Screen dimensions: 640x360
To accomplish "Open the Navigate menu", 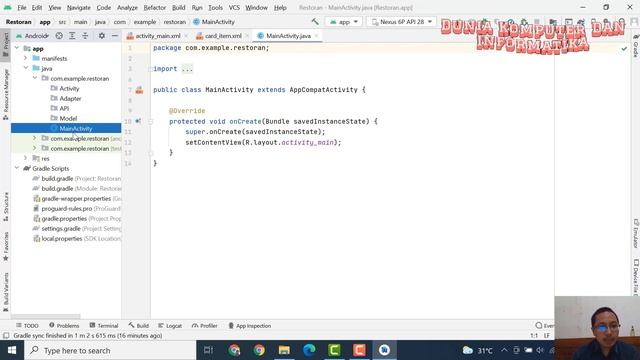I will click(78, 8).
